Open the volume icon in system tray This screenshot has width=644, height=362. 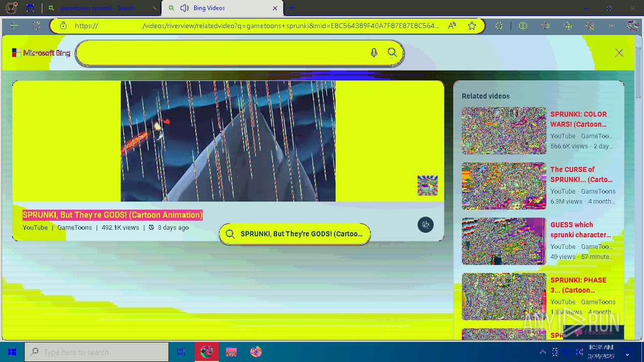tap(579, 352)
